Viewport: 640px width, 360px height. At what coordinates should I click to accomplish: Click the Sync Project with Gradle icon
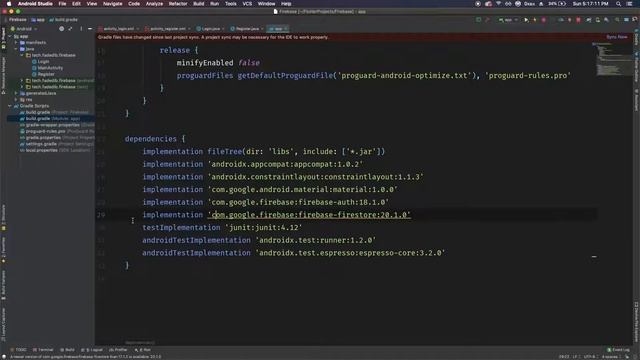589,20
